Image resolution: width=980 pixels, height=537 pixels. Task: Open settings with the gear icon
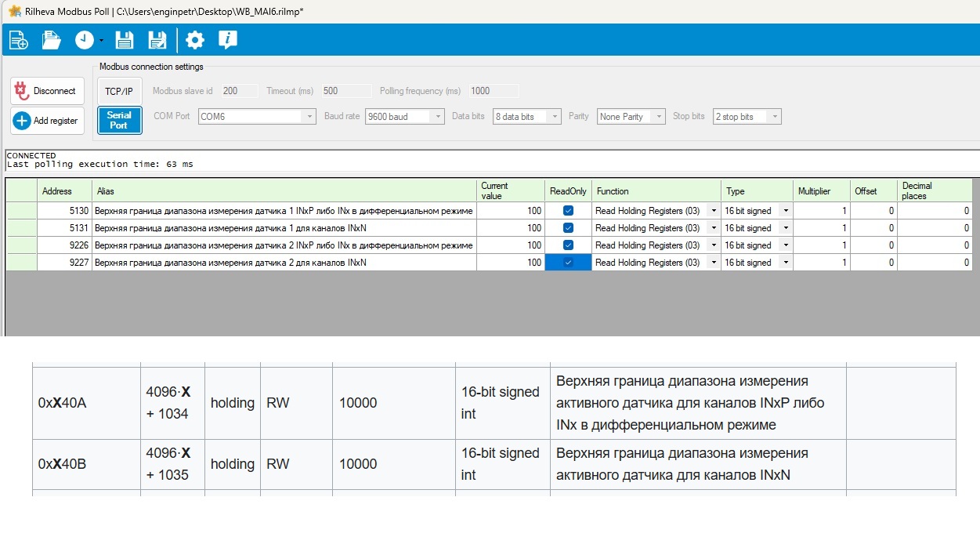tap(194, 40)
